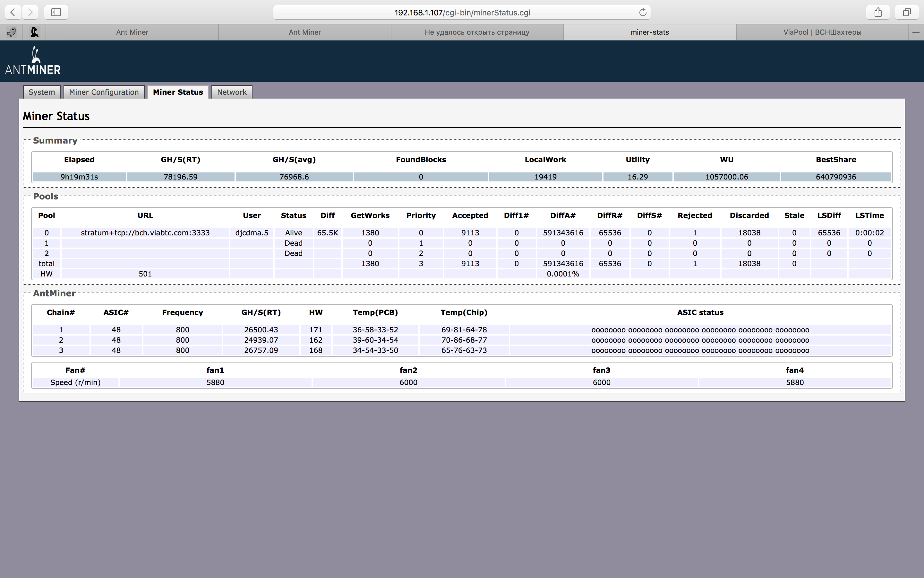Click the ASIC status column header
924x578 pixels.
700,313
